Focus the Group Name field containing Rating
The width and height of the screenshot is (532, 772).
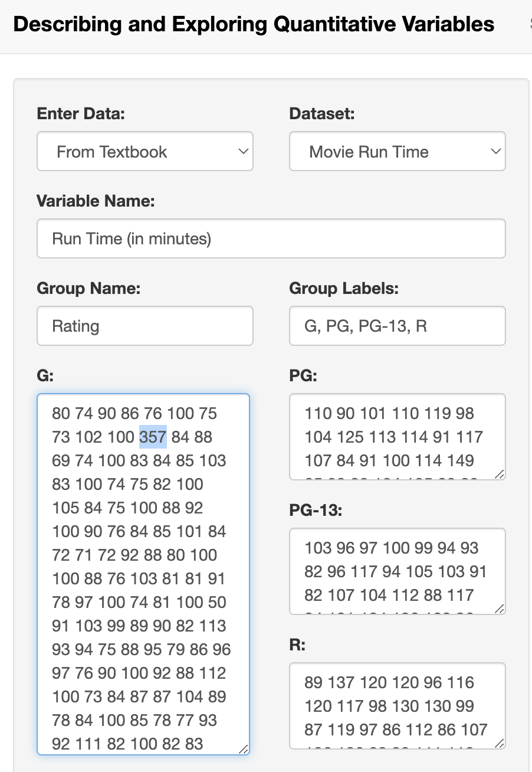(x=145, y=326)
